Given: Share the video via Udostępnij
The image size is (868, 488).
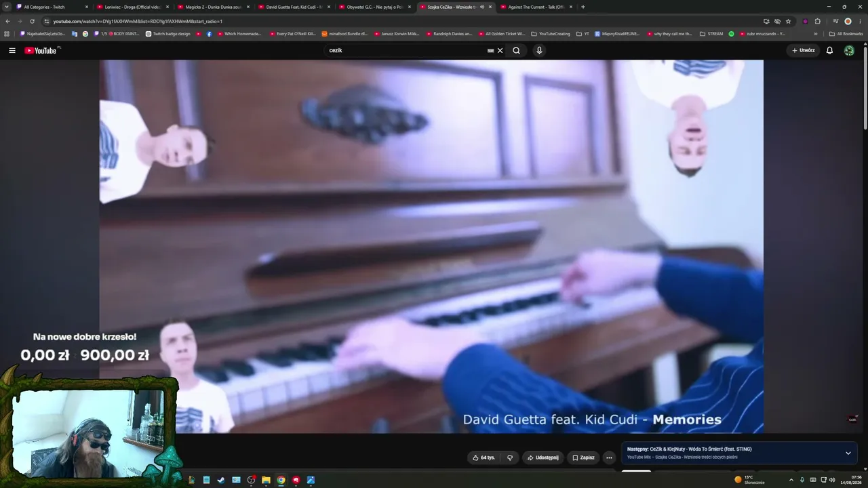Looking at the screenshot, I should (x=542, y=457).
